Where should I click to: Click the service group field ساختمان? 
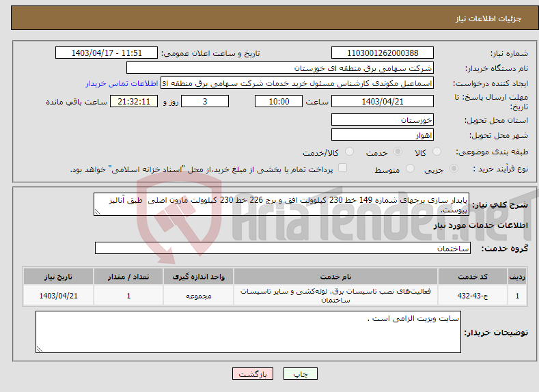tap(283, 248)
